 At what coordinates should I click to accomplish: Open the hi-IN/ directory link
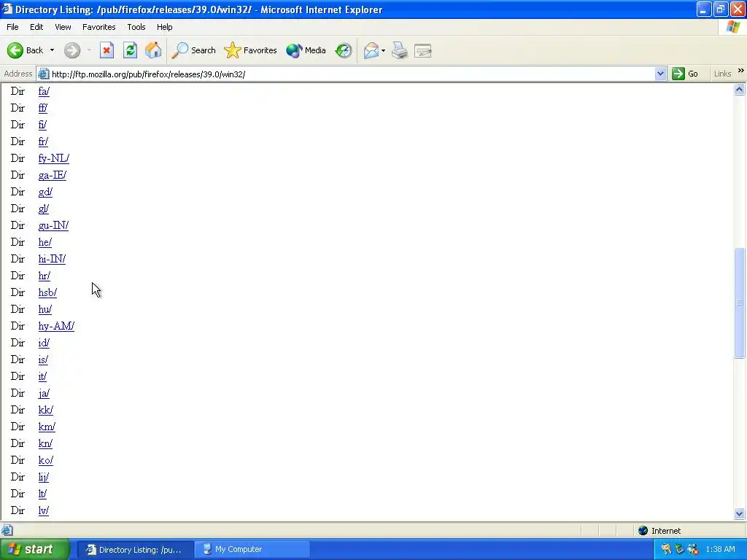click(x=52, y=259)
